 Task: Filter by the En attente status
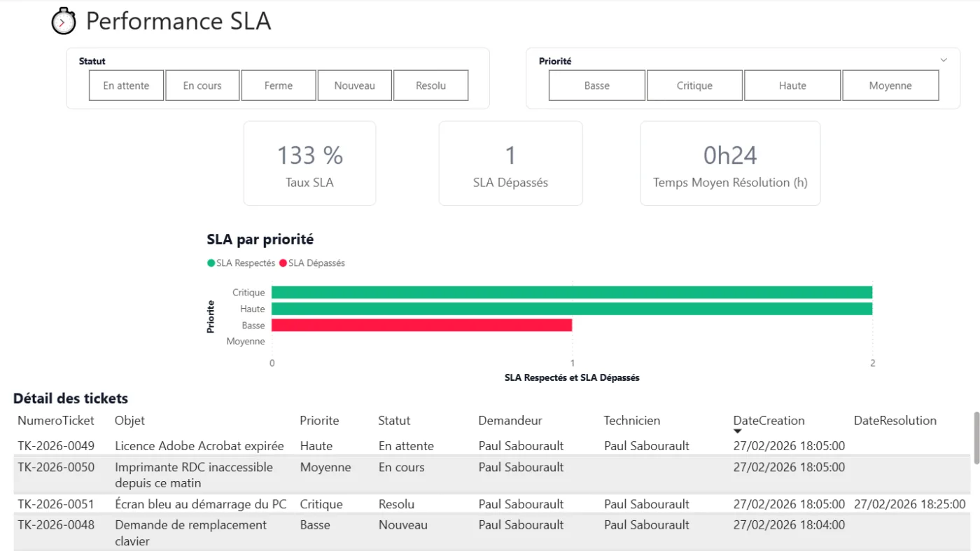click(x=126, y=85)
